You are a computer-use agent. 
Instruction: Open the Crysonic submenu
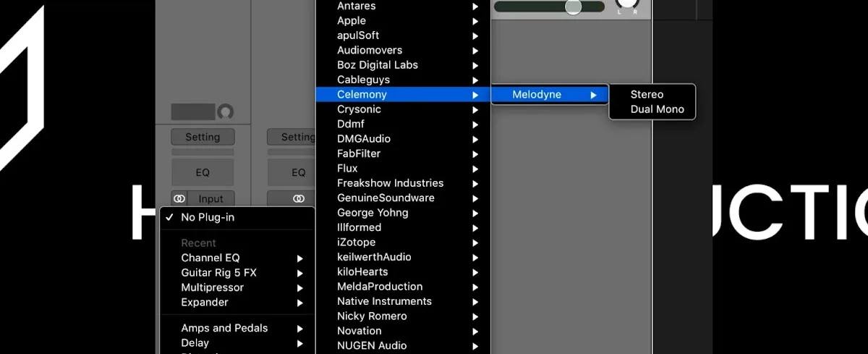(403, 109)
